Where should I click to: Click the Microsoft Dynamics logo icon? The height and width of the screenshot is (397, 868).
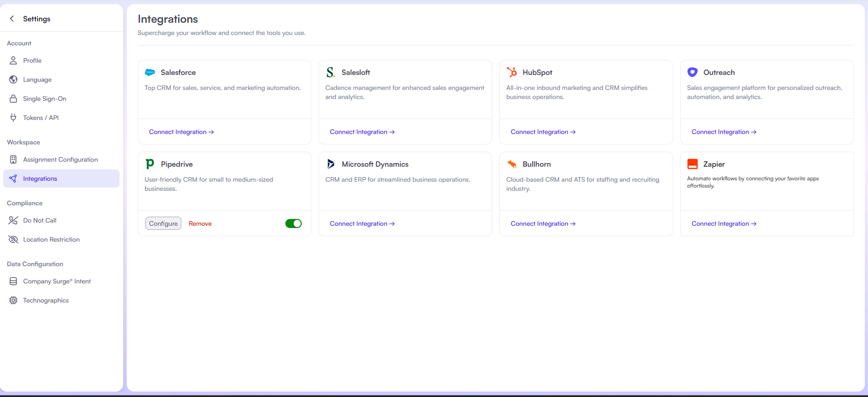tap(331, 164)
